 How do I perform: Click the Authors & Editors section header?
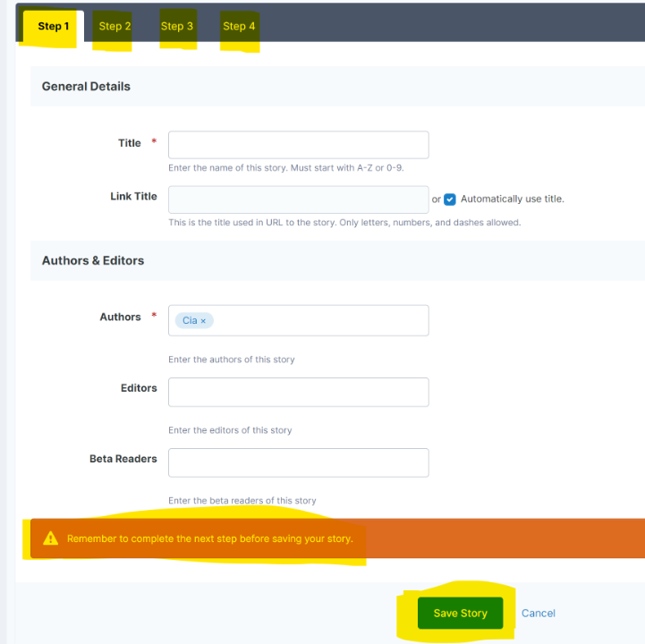[93, 261]
